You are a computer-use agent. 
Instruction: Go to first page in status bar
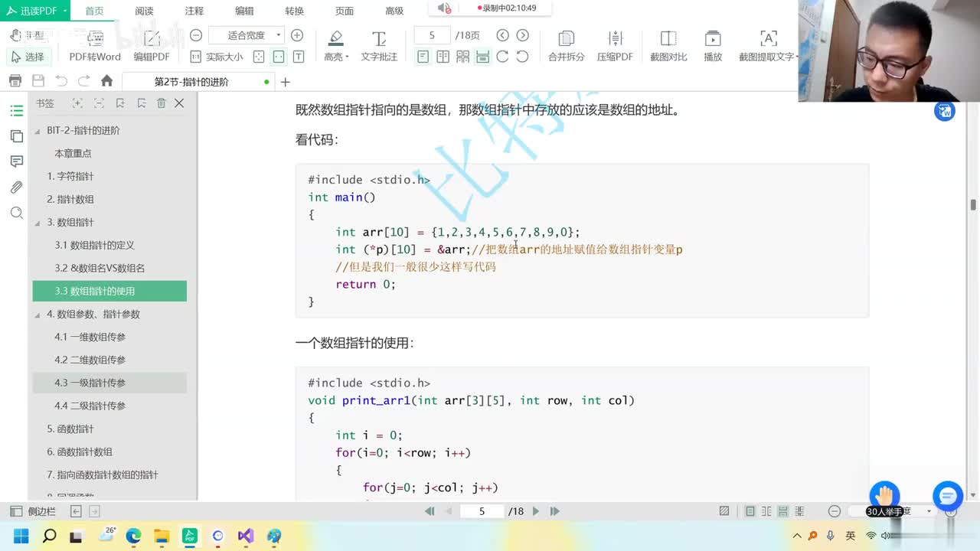pos(430,511)
